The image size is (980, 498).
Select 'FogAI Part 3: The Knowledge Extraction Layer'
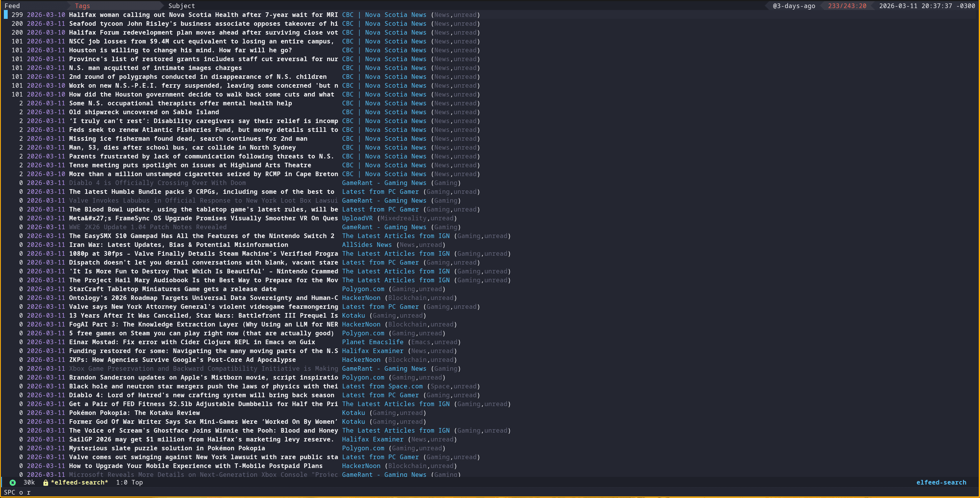click(203, 324)
